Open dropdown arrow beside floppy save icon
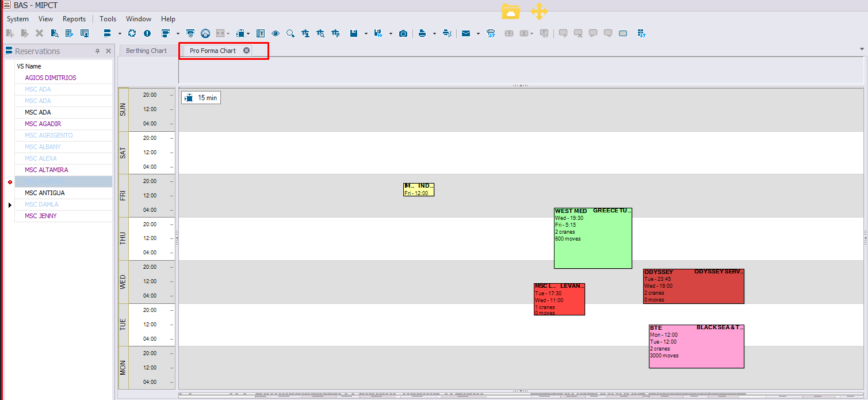868x400 pixels. pos(366,33)
